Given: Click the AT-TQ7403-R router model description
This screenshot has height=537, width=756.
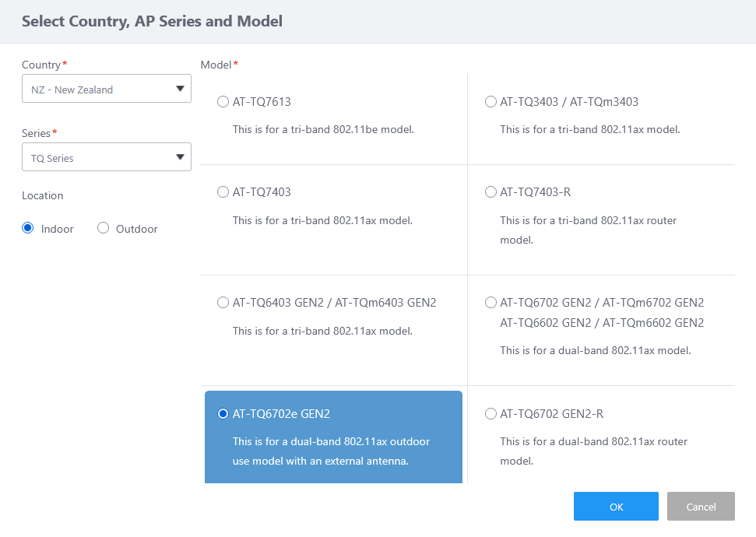Looking at the screenshot, I should click(588, 230).
